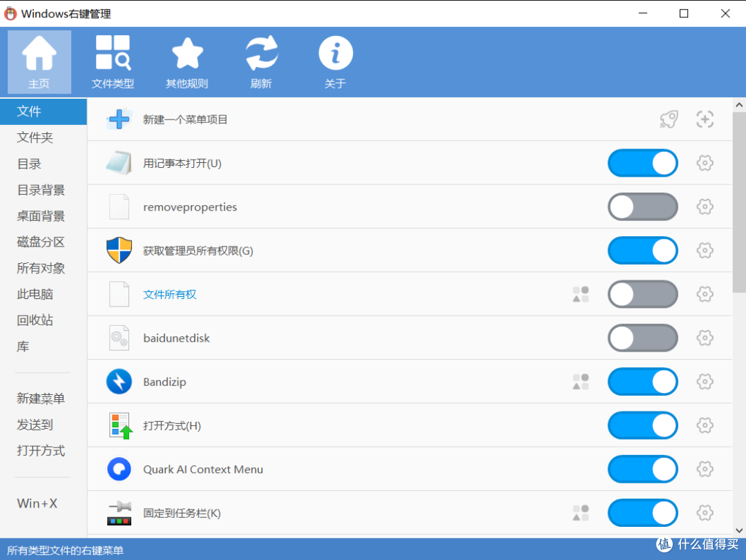Screen dimensions: 746x560
Task: Open settings gear for removeproperties
Action: tap(705, 206)
